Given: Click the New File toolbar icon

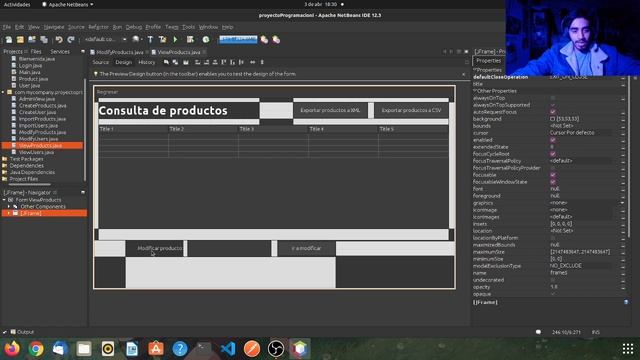Looking at the screenshot, I should [x=9, y=40].
